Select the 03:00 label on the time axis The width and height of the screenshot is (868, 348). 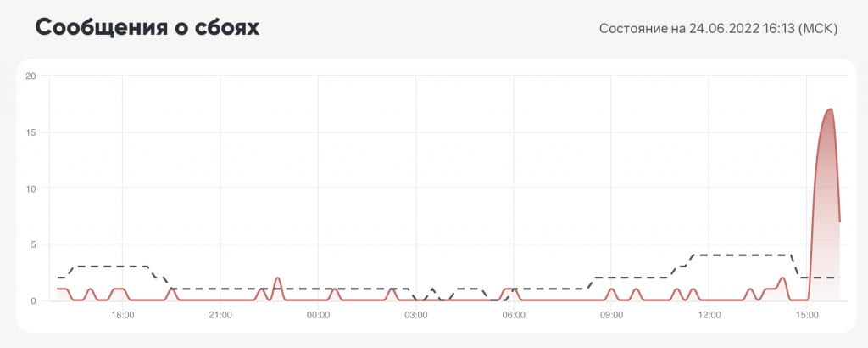coord(415,316)
